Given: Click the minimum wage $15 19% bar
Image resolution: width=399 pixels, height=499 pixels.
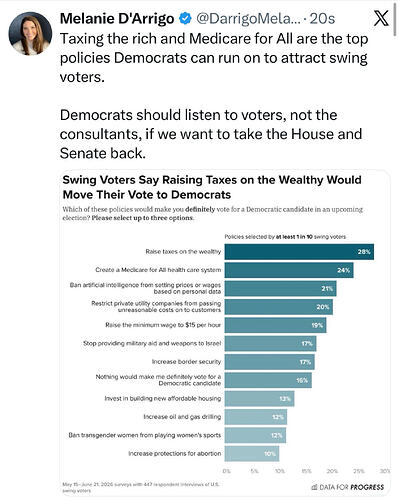Looking at the screenshot, I should coord(275,325).
